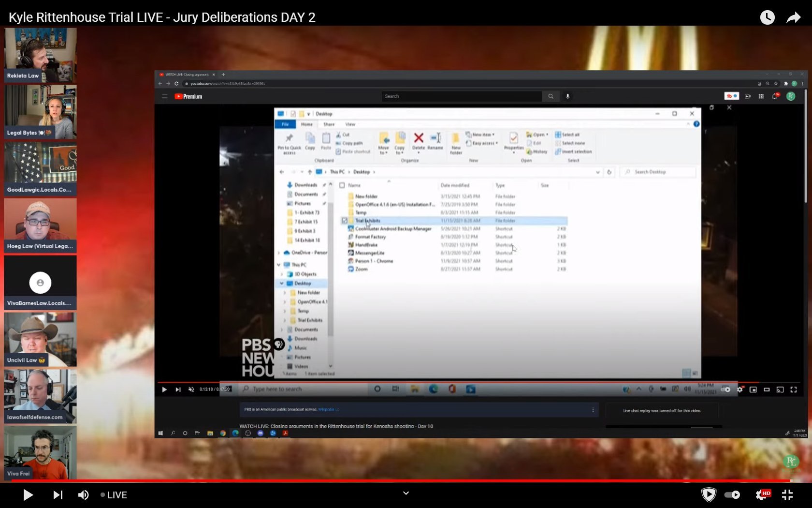Open the Explorer help question mark icon
This screenshot has height=508, width=812.
(696, 124)
